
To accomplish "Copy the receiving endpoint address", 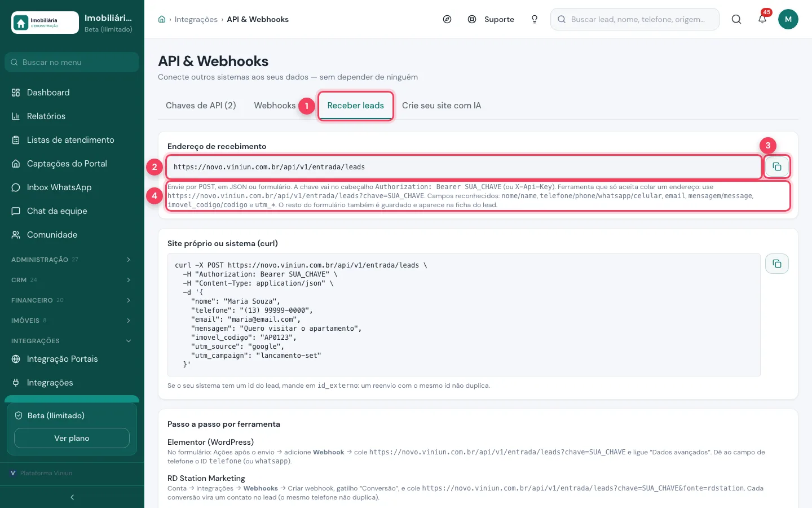I will coord(776,167).
